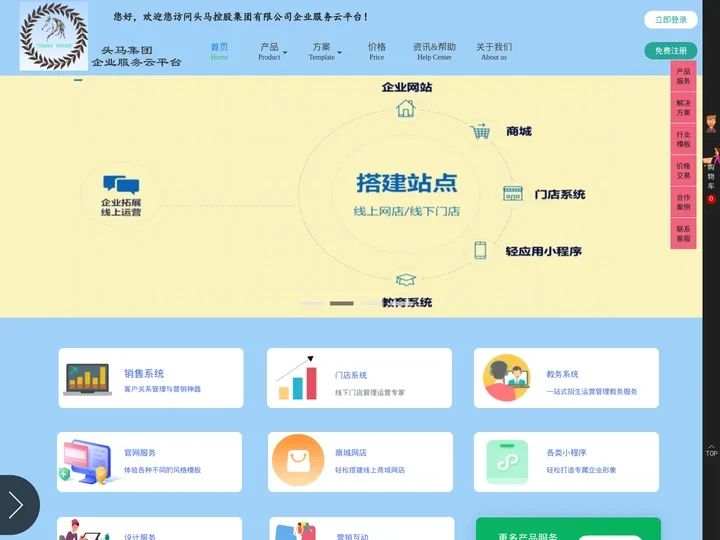Click the red cart count badge 0
The width and height of the screenshot is (720, 540).
711,199
